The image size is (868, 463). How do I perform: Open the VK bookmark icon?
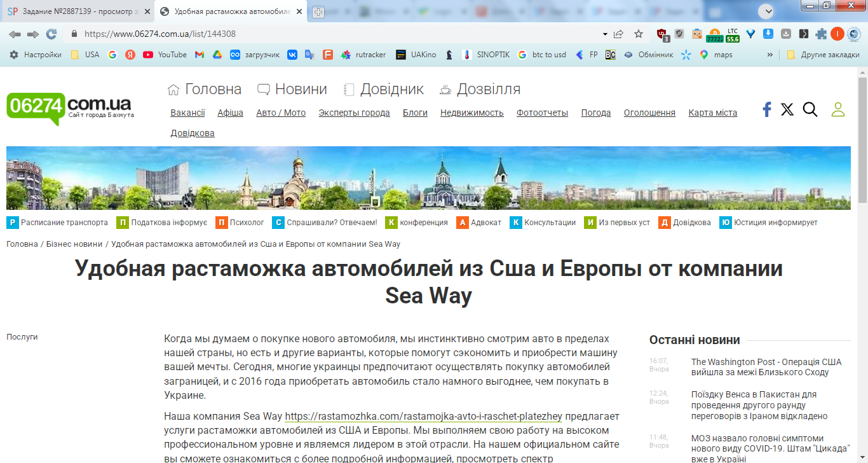tap(292, 55)
